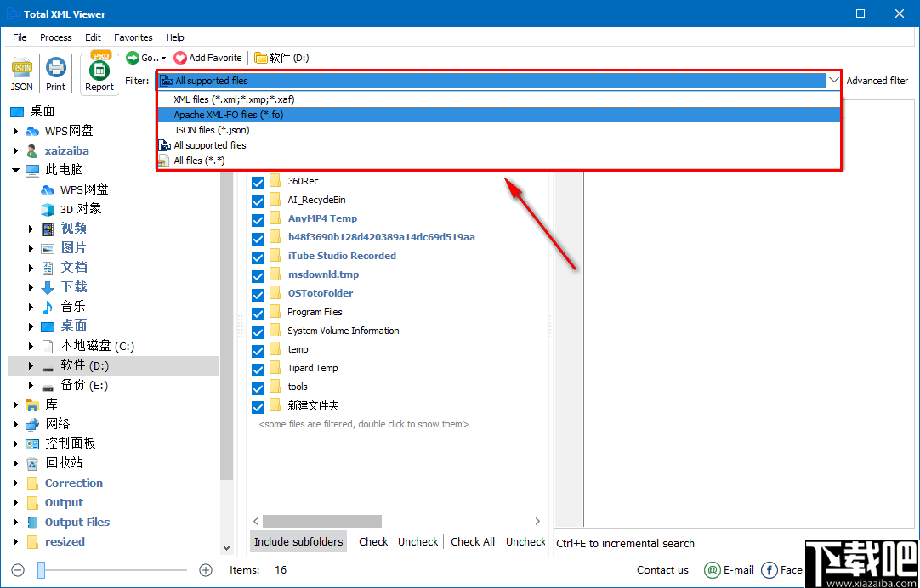Viewport: 920px width, 588px height.
Task: Click the b48f3690b128d420389a14dc69d519aa folder
Action: 382,237
